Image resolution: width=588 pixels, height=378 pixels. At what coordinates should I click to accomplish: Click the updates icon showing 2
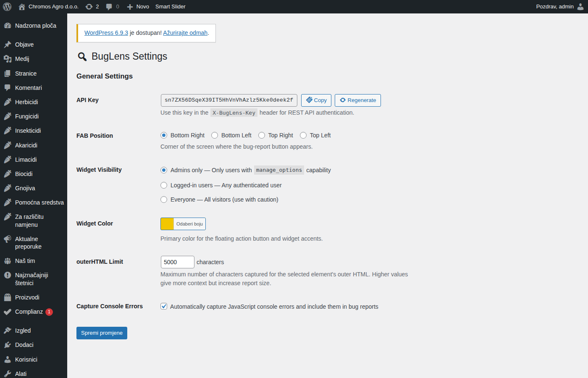pyautogui.click(x=89, y=7)
